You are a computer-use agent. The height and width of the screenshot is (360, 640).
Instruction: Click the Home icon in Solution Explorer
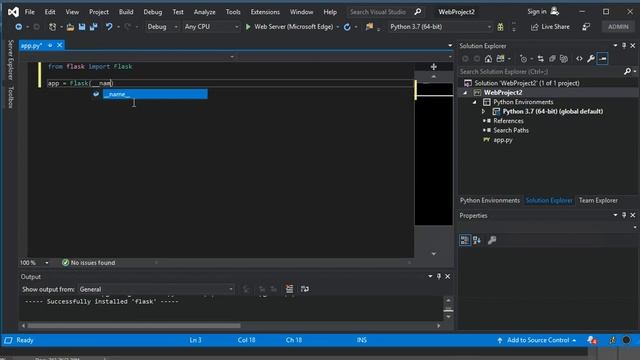pos(488,59)
